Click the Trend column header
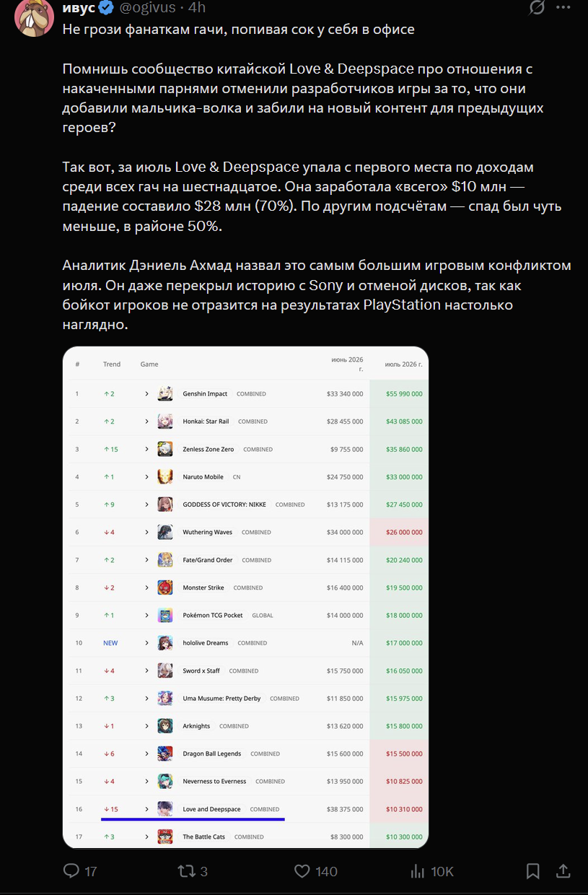Screen dimensions: 588x895 112,364
